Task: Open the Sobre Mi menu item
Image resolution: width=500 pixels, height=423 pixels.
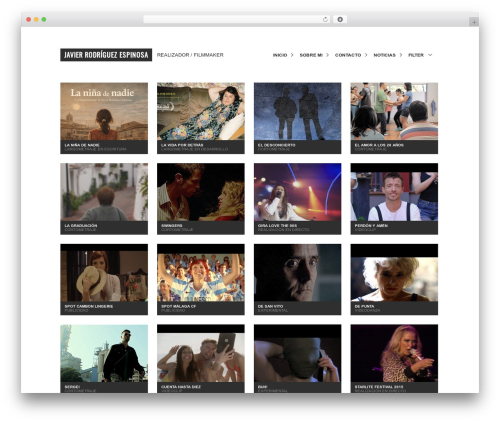Action: [x=311, y=55]
